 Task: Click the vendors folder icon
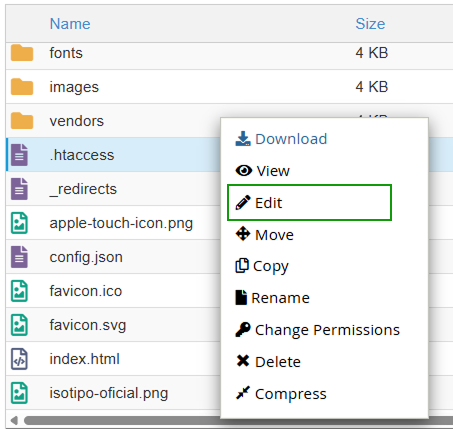[x=22, y=121]
